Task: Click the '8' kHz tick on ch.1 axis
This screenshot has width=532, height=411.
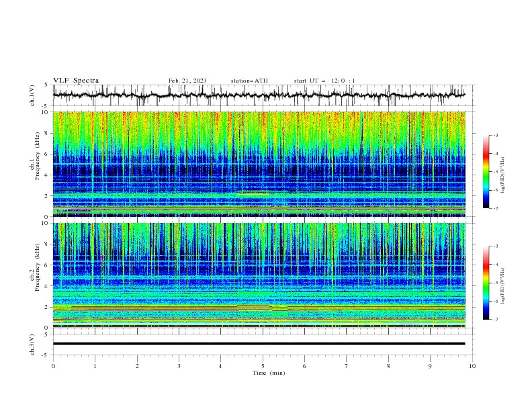Action: tap(47, 133)
